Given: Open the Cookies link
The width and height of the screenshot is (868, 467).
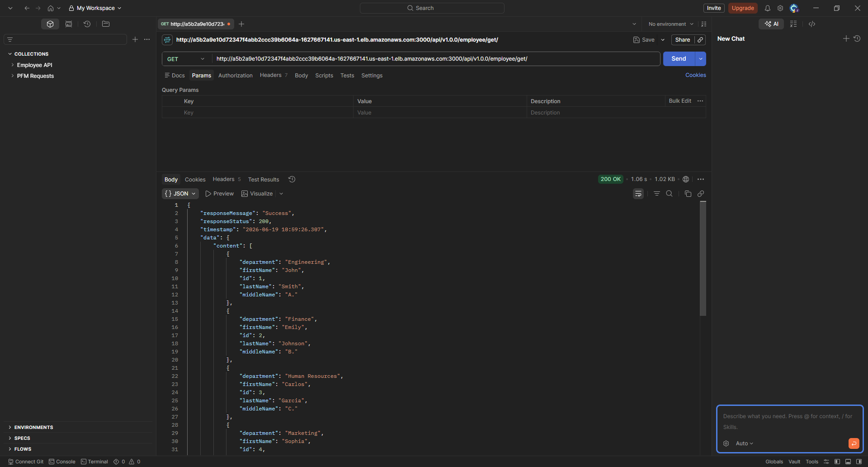Looking at the screenshot, I should pyautogui.click(x=695, y=75).
